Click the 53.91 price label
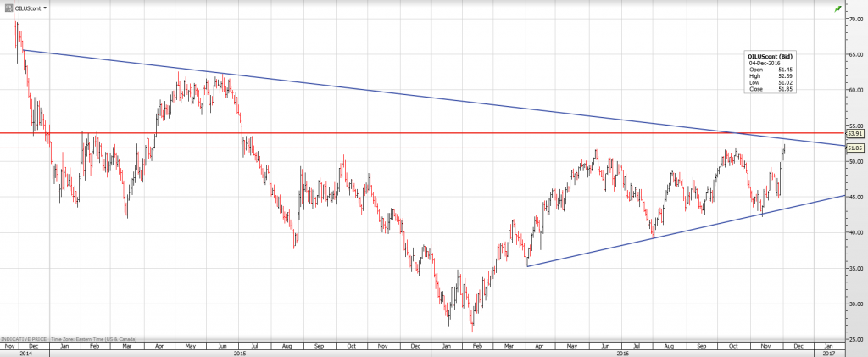This screenshot has width=868, height=357. click(x=855, y=133)
